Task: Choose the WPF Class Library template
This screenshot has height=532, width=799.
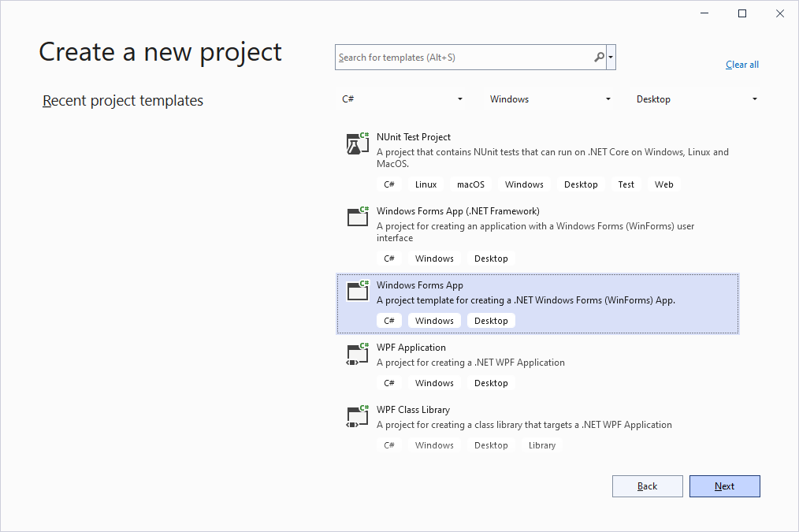Action: click(x=413, y=410)
